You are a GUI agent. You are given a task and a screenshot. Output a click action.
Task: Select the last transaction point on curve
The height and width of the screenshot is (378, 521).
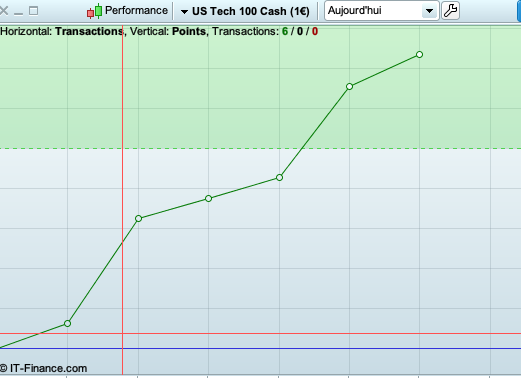pos(419,54)
